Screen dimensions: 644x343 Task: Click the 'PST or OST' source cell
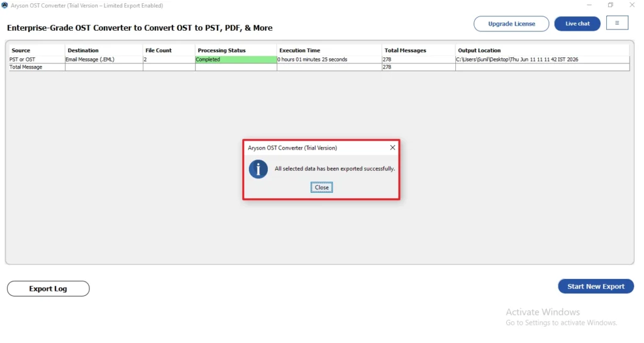[36, 60]
